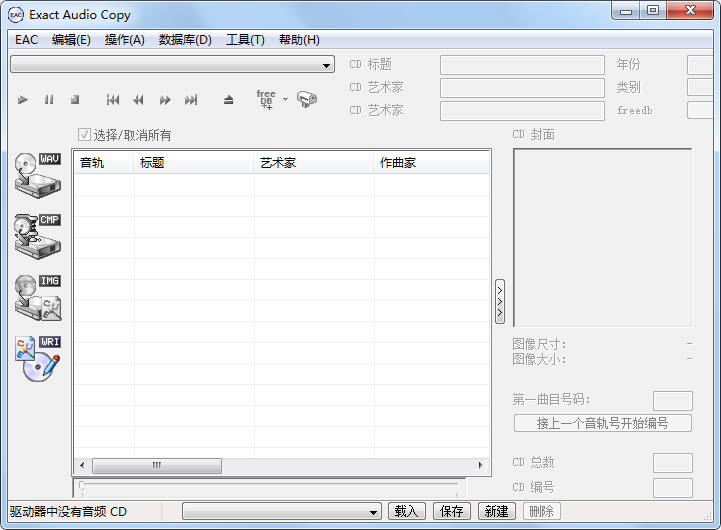Click the Play button

click(x=23, y=100)
